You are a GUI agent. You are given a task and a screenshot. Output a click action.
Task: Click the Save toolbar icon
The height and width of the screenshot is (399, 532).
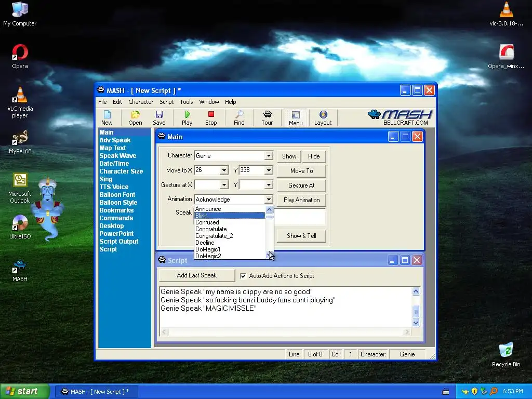tap(159, 118)
